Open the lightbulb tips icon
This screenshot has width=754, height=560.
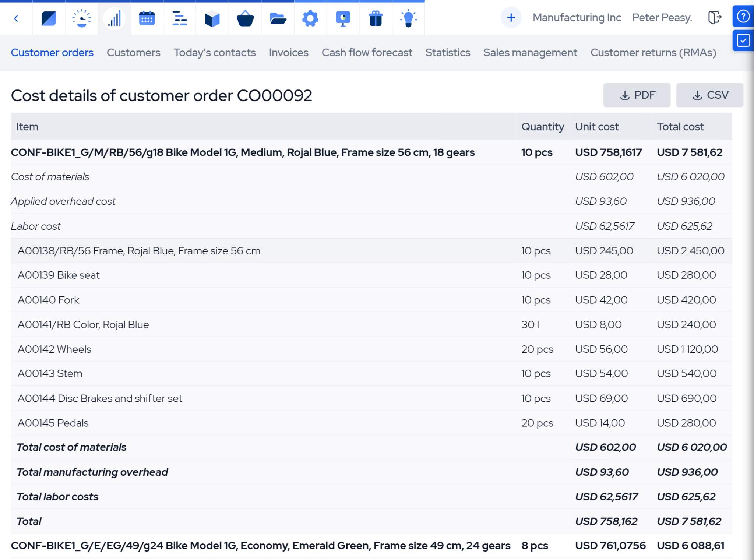[x=408, y=18]
